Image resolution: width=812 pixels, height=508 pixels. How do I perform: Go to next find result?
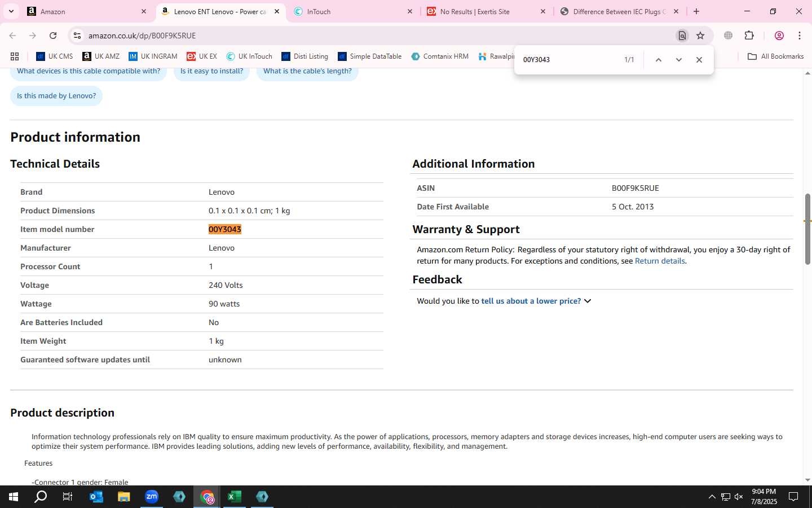click(x=679, y=60)
